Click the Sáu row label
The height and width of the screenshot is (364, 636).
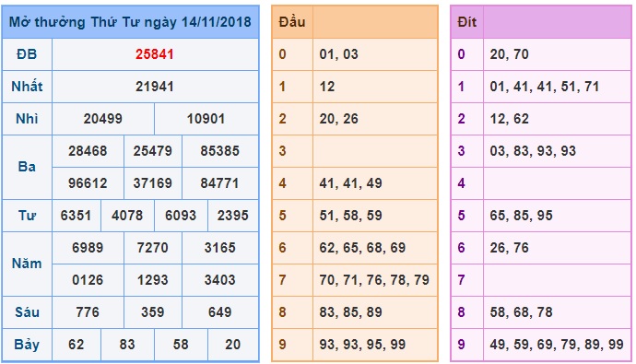click(x=27, y=312)
